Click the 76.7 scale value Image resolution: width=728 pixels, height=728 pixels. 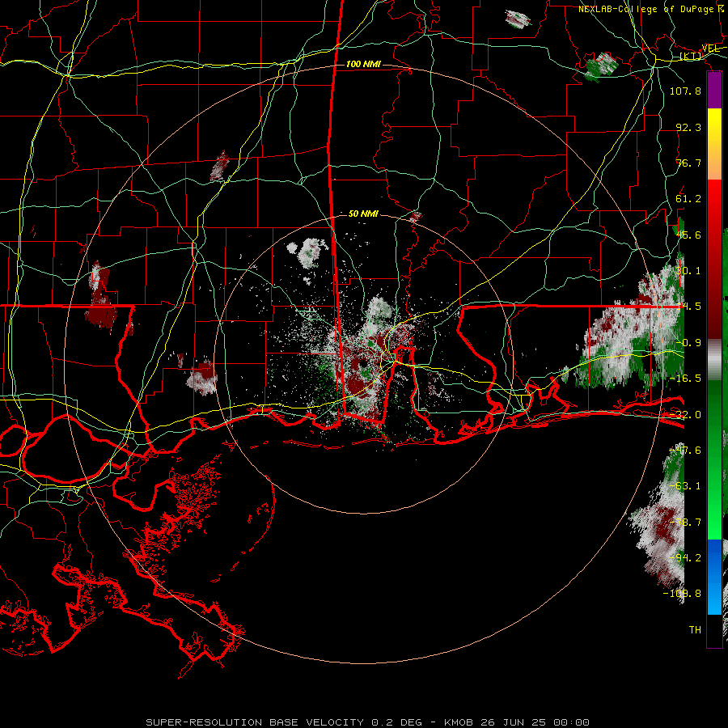click(688, 163)
